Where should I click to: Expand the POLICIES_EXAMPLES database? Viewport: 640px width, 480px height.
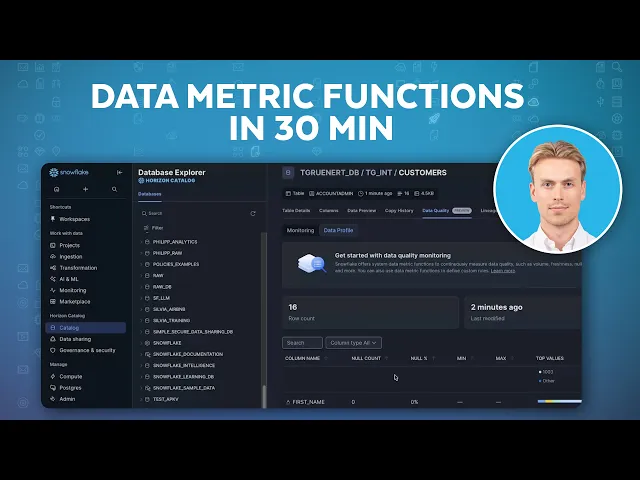tap(141, 264)
